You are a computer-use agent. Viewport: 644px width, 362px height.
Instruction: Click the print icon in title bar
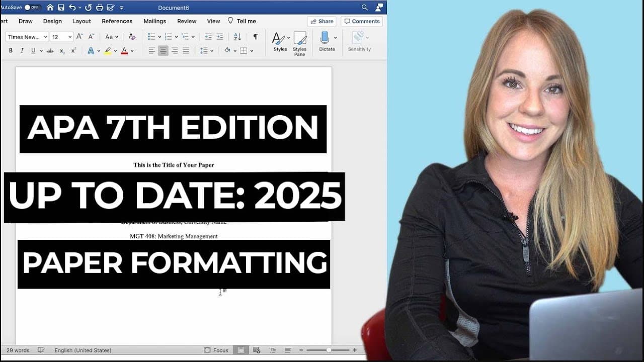coord(99,8)
